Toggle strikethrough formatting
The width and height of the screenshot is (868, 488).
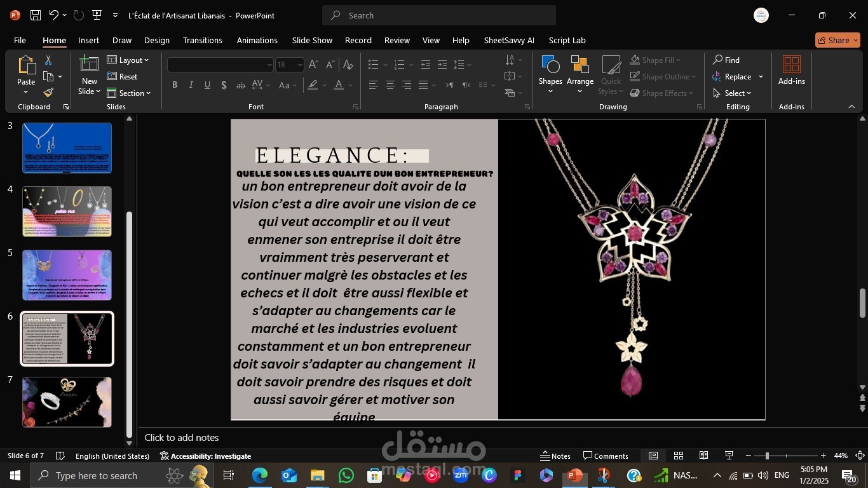240,85
